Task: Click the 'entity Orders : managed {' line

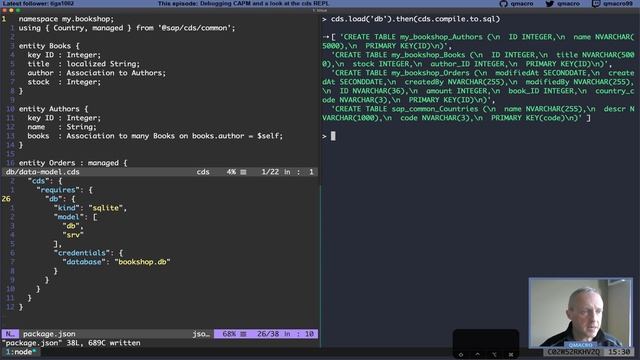Action: point(73,163)
